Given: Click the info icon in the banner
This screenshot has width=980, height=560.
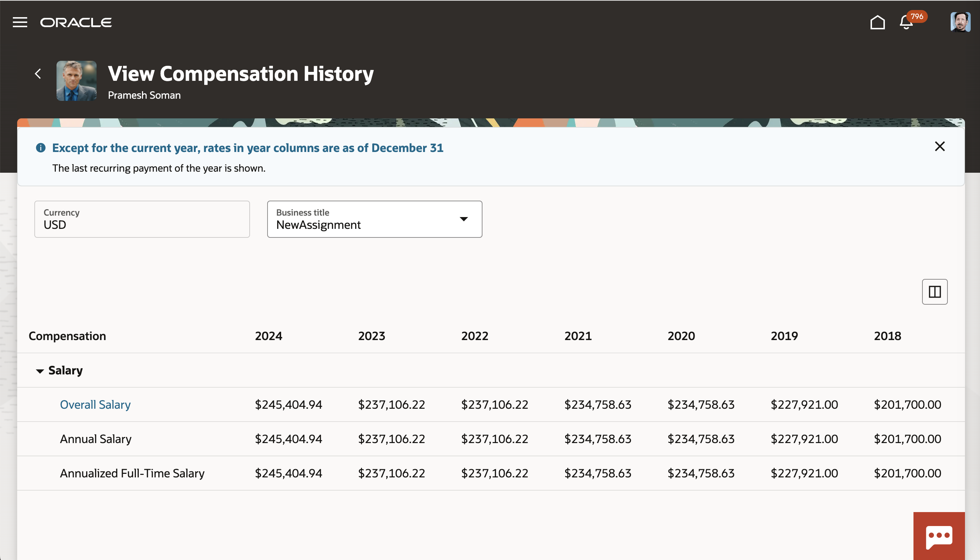Looking at the screenshot, I should [41, 148].
